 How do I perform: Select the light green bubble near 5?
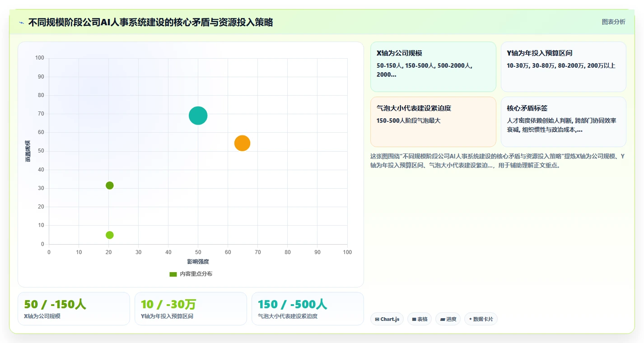tap(109, 235)
